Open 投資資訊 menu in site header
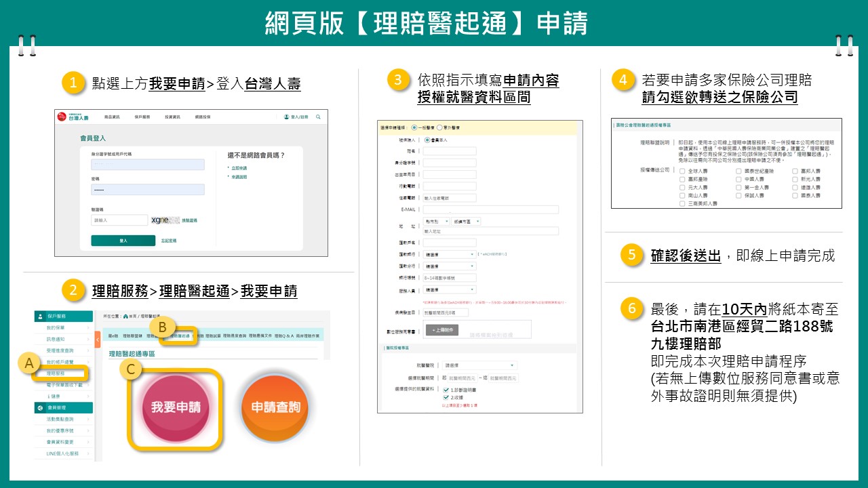This screenshot has width=868, height=488. (x=172, y=117)
